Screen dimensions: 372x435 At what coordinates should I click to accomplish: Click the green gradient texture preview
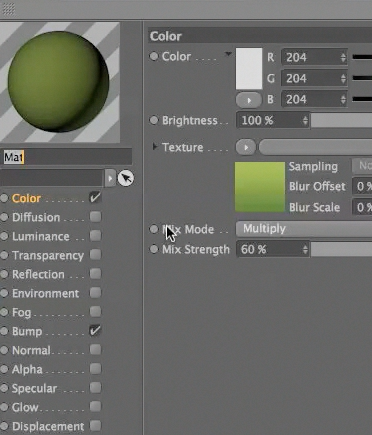coord(260,187)
